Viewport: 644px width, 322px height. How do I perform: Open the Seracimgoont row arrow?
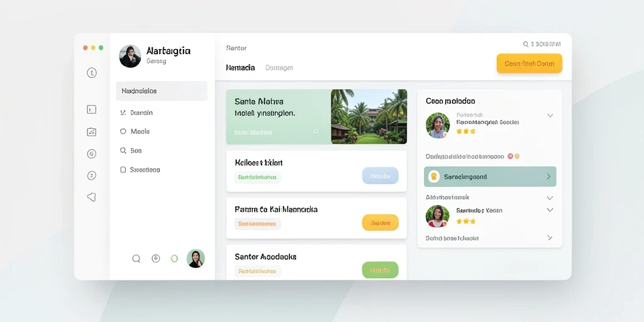(548, 177)
